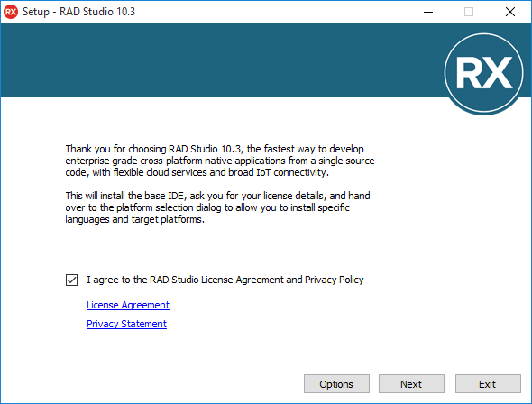Untick the license agreement checkbox
The height and width of the screenshot is (404, 532).
71,280
